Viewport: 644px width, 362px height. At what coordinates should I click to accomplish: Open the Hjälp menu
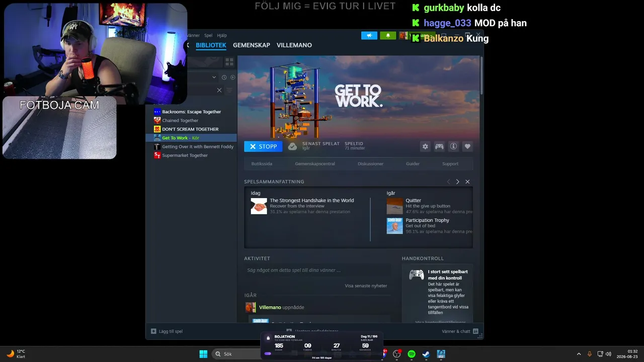(x=222, y=36)
